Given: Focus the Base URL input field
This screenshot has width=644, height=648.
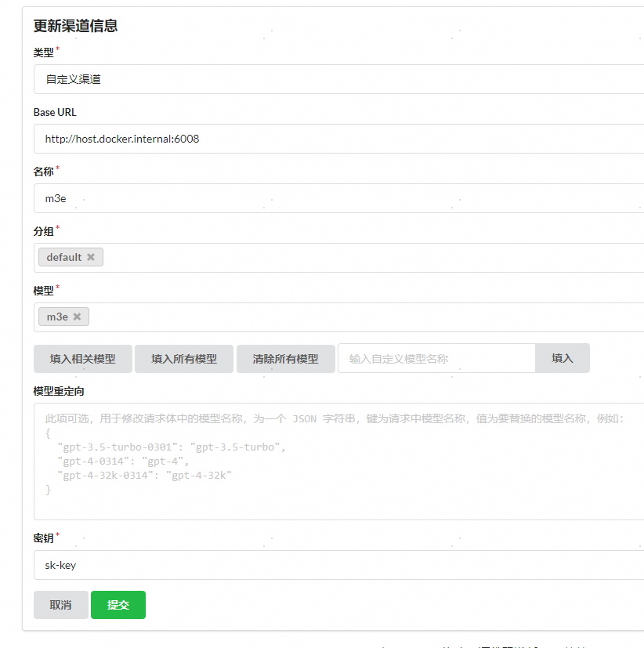Looking at the screenshot, I should tap(338, 139).
